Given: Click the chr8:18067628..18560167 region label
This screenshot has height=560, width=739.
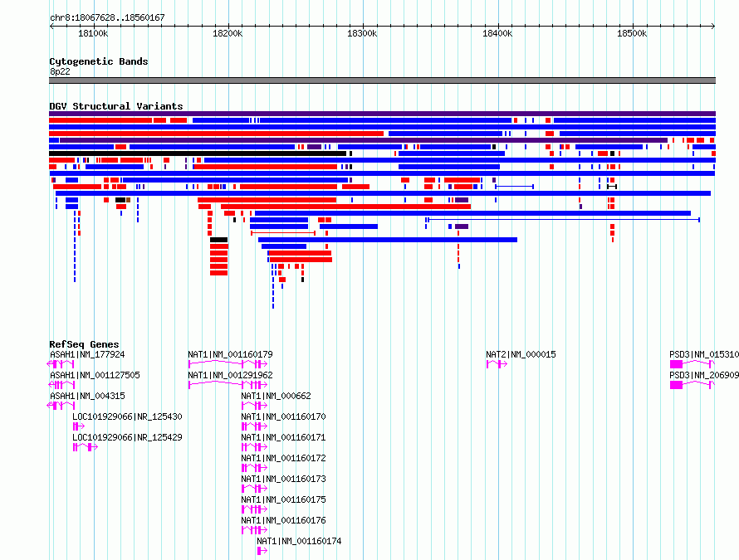Looking at the screenshot, I should pos(107,18).
